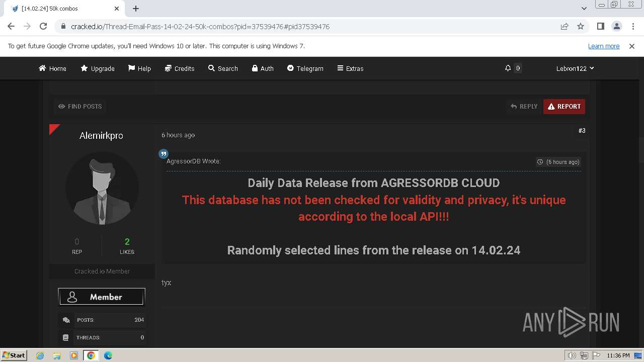The image size is (644, 362).
Task: Click the 0 REP counter
Action: pyautogui.click(x=76, y=246)
